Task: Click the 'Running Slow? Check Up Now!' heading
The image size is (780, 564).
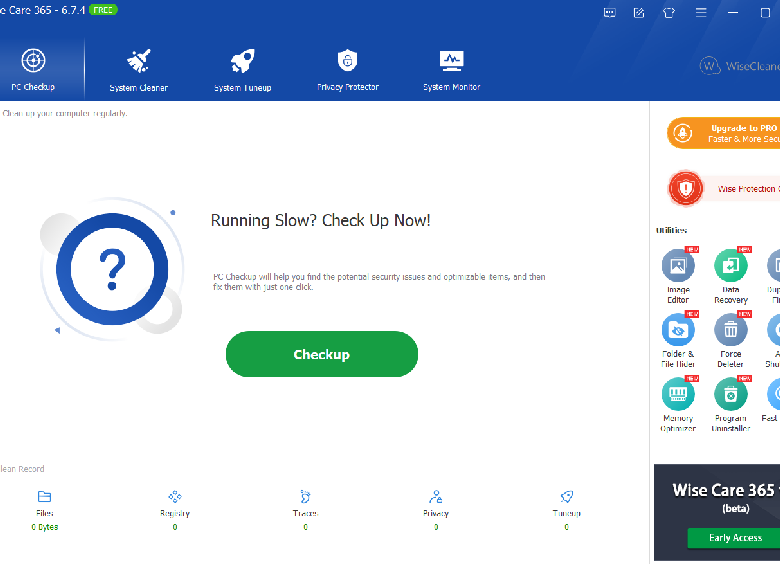Action: [x=320, y=220]
